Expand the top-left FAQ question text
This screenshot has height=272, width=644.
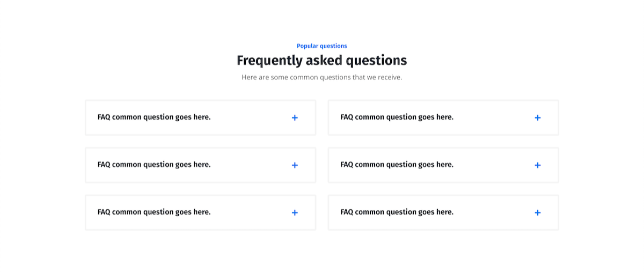coord(154,117)
